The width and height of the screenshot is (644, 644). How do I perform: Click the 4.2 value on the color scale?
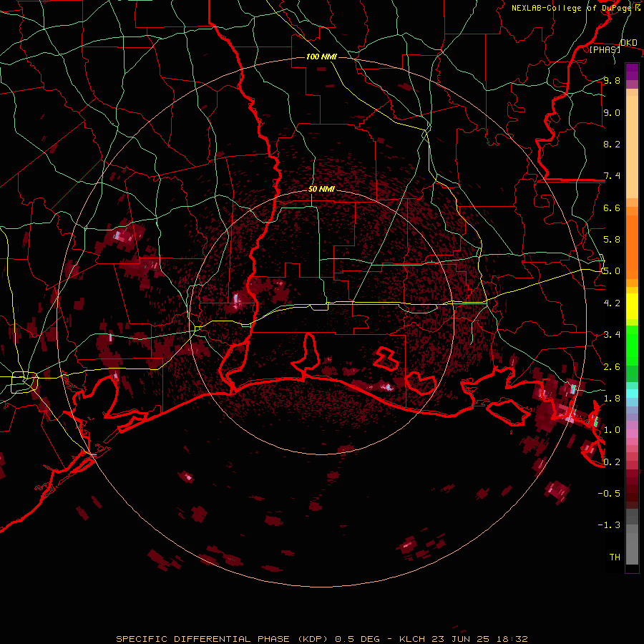[x=612, y=303]
